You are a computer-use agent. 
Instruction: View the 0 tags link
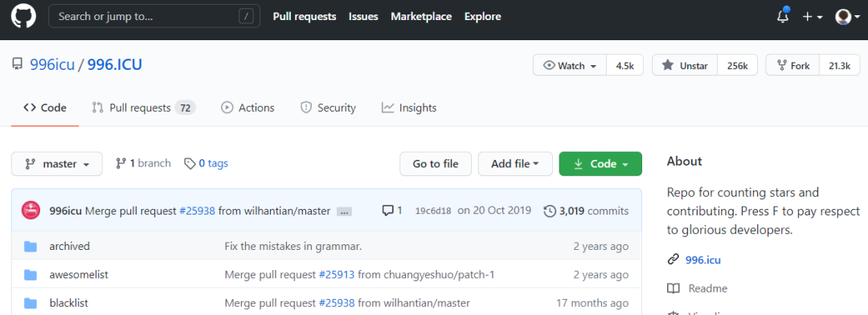[x=206, y=163]
